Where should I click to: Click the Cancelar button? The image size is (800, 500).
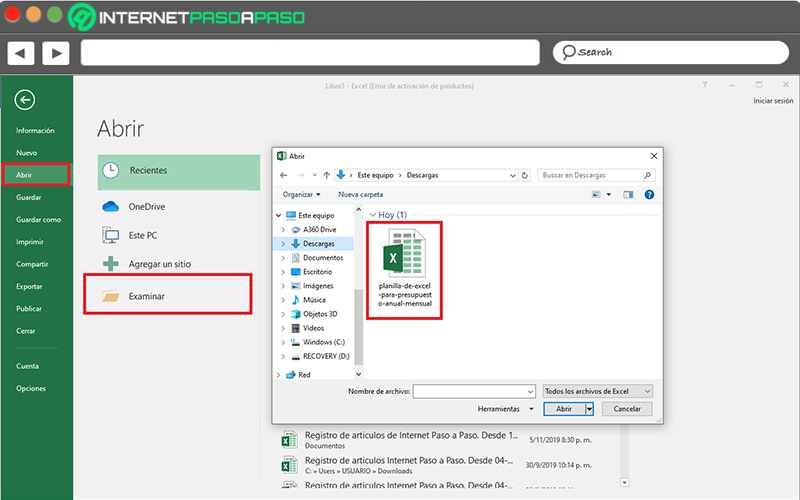[x=627, y=409]
